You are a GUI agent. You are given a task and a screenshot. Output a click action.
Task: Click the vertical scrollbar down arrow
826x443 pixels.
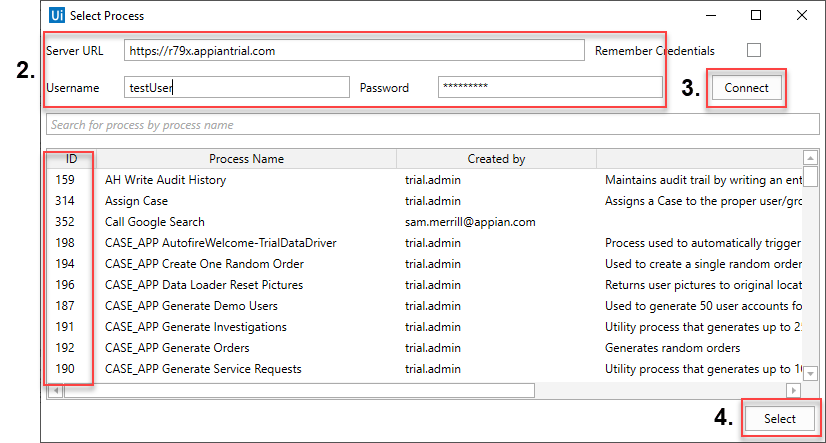point(810,373)
